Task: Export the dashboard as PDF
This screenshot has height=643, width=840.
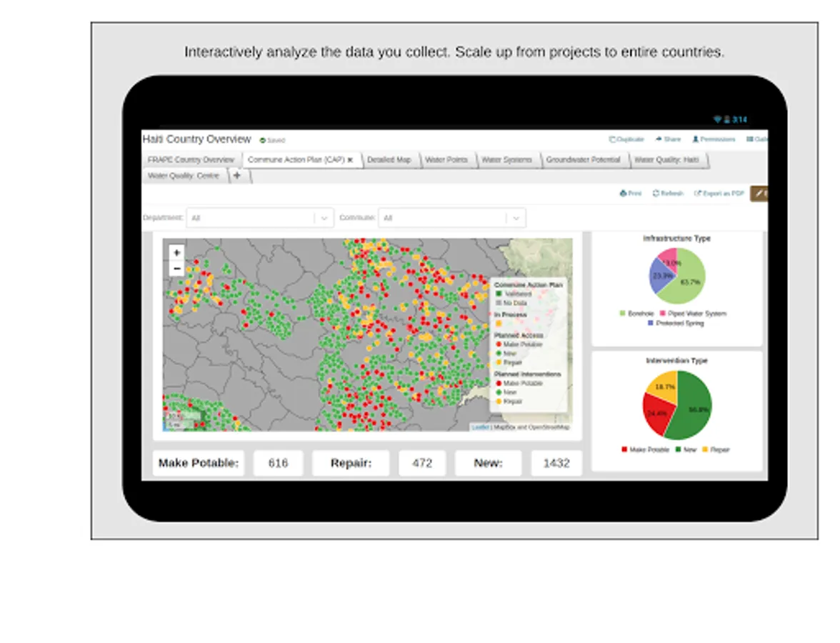Action: (x=719, y=194)
